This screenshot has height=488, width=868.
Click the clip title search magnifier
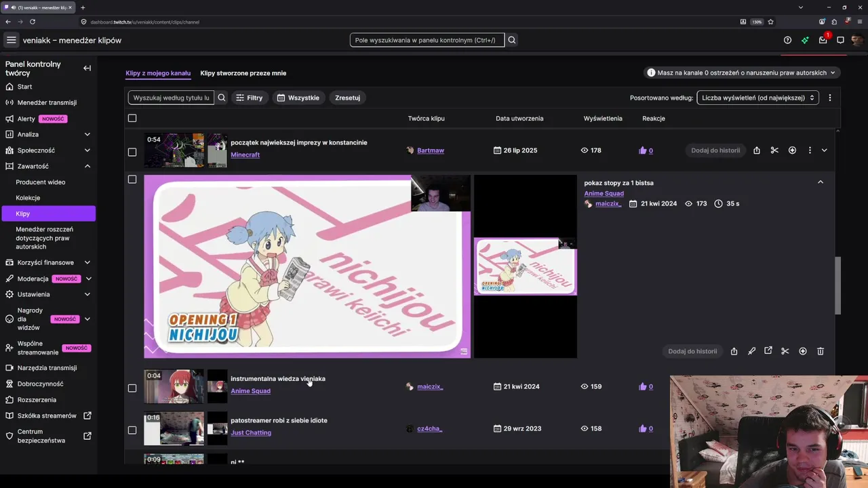click(x=222, y=98)
